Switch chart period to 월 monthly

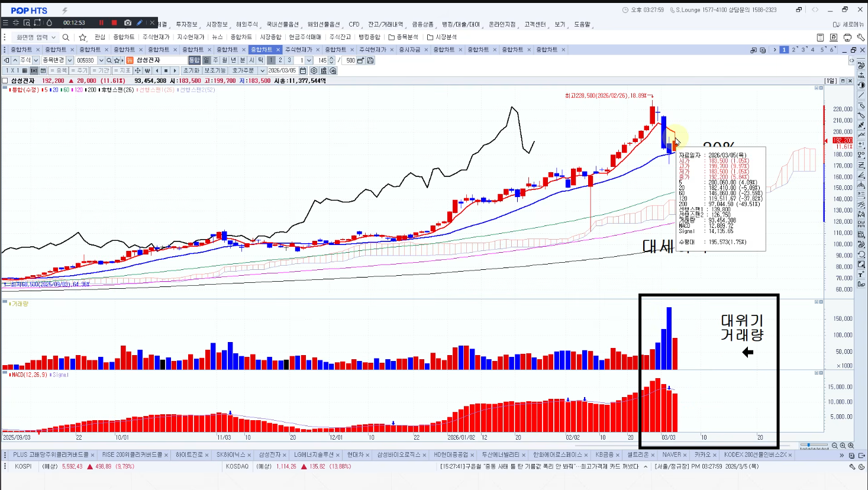[x=224, y=60]
